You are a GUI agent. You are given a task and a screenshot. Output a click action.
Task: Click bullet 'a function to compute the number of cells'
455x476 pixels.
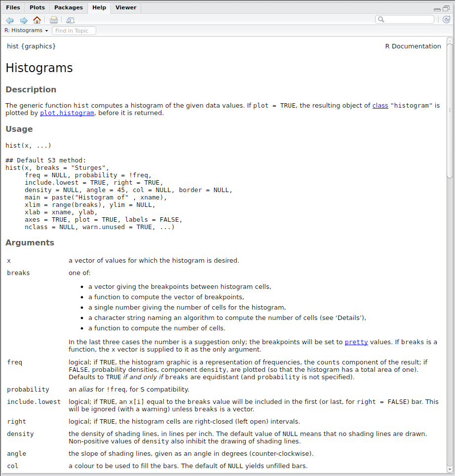(156, 328)
